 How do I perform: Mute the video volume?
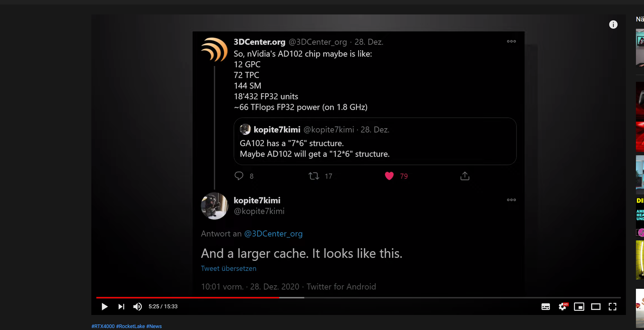pos(137,307)
